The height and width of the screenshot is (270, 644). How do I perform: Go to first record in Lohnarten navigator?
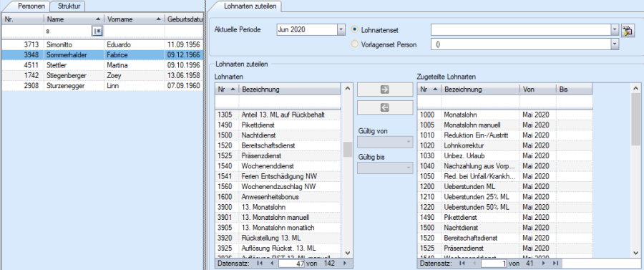point(260,263)
